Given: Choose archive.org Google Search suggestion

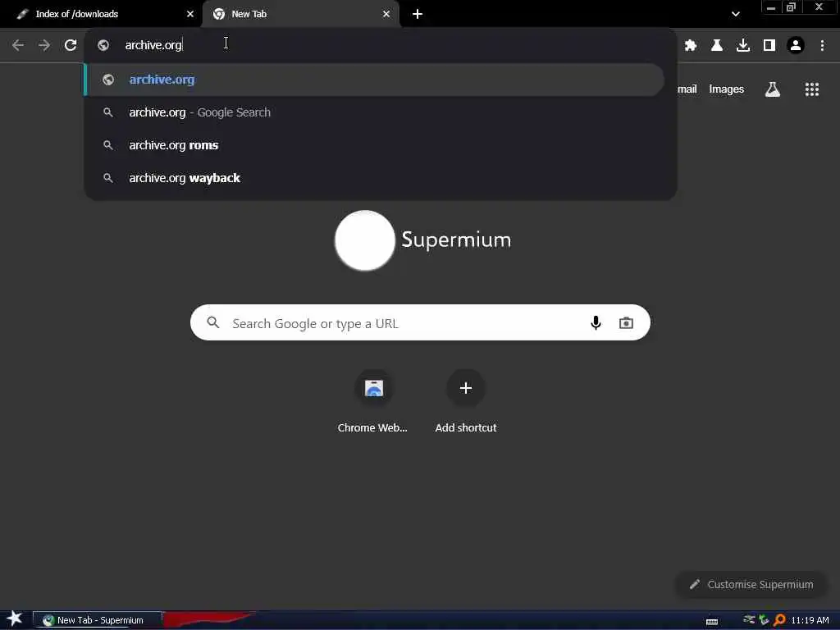Looking at the screenshot, I should tap(374, 112).
